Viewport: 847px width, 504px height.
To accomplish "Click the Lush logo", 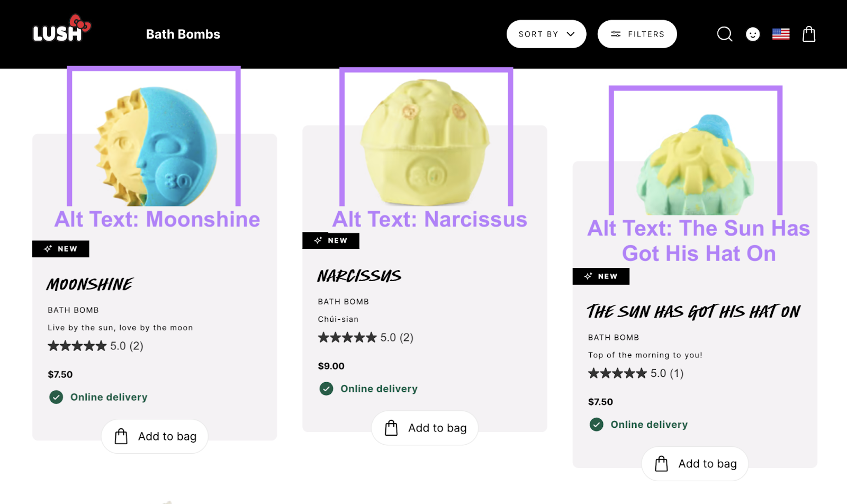I will [x=60, y=31].
